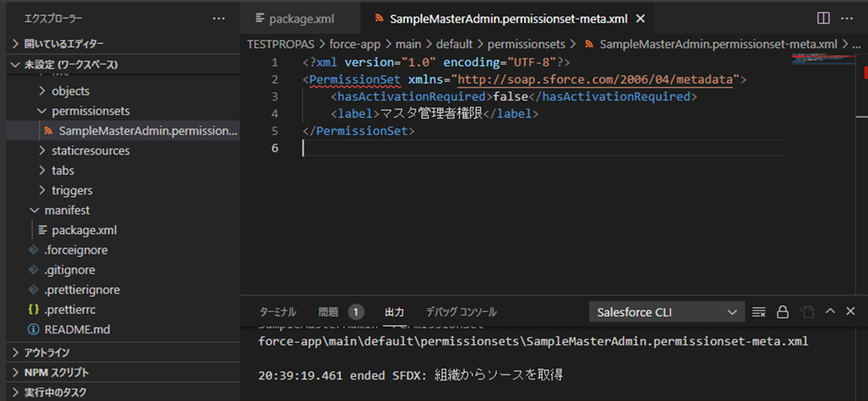Open the ターミナル panel tab
Image resolution: width=868 pixels, height=401 pixels.
coord(278,312)
